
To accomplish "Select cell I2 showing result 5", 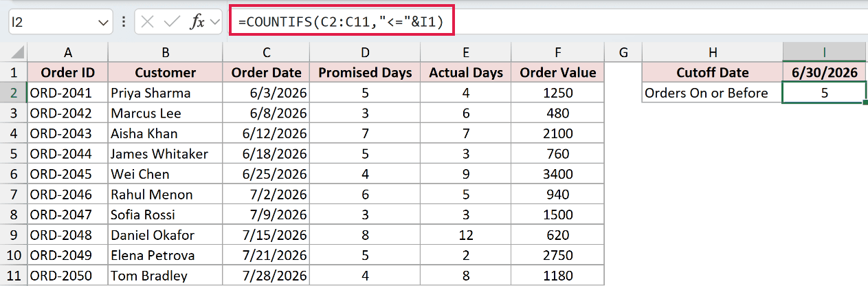I will 824,93.
